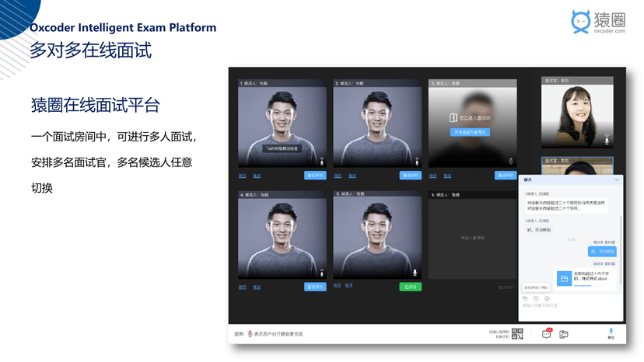
Task: Click the white 好，可以听到 received chat bubble
Action: point(538,230)
